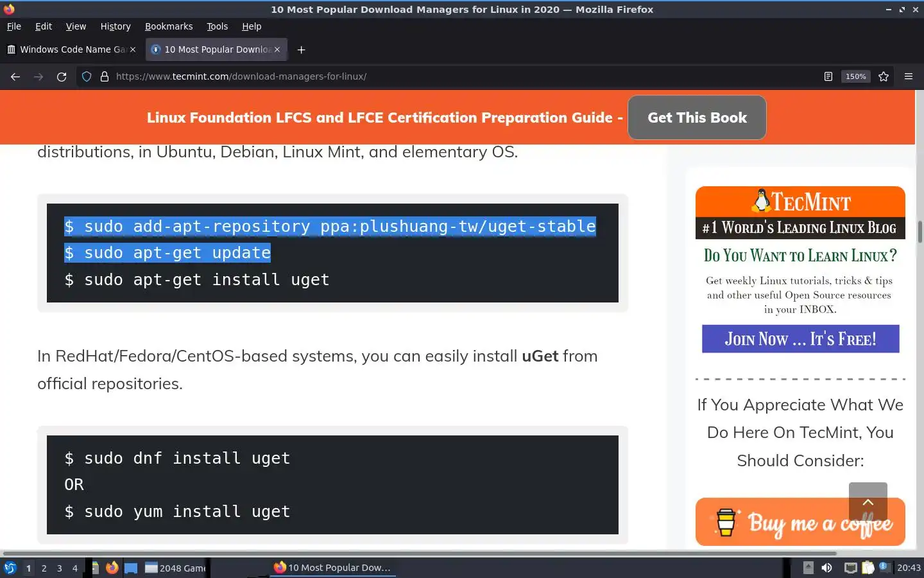The height and width of the screenshot is (578, 924).
Task: Click the scroll-to-top chevron button
Action: point(868,502)
